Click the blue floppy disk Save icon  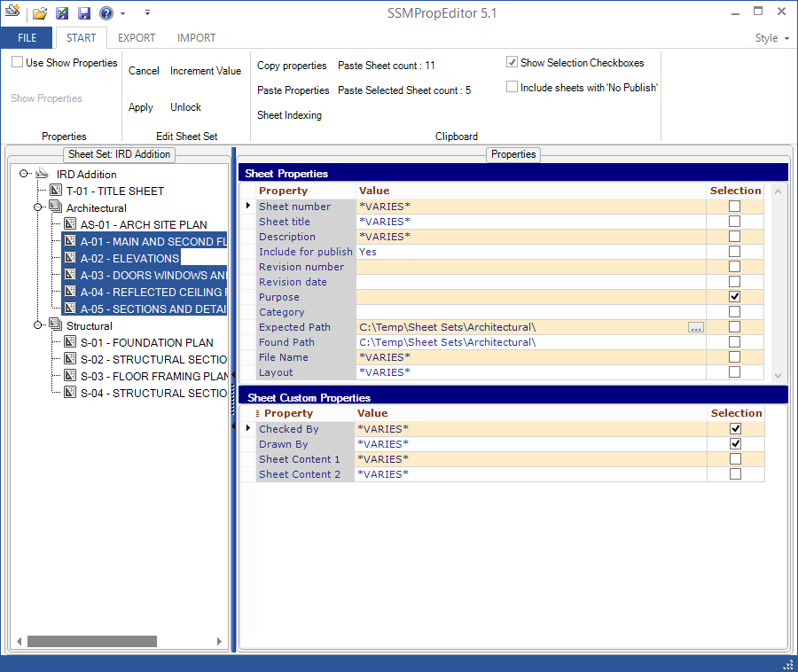[x=84, y=13]
